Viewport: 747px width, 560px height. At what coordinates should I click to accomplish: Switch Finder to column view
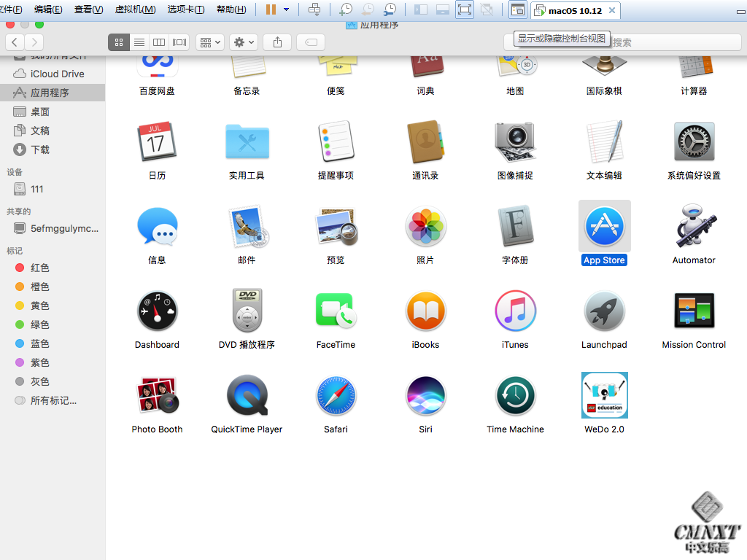[x=159, y=42]
